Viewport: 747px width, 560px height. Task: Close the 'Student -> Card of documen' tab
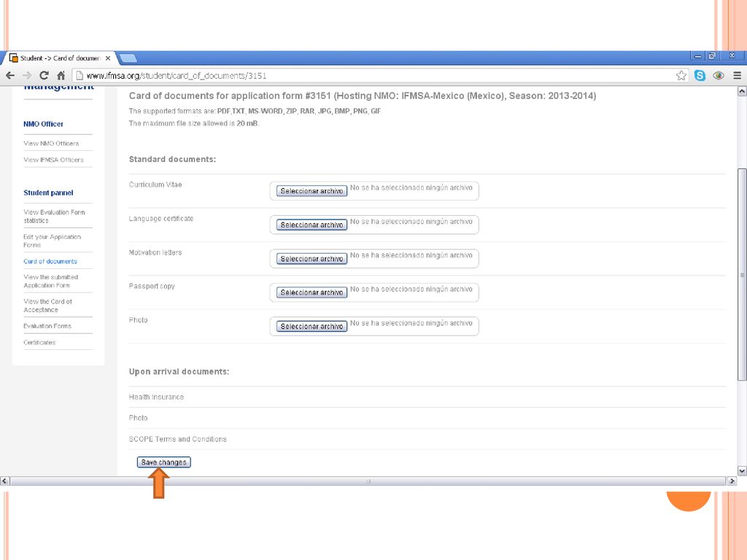coord(108,58)
